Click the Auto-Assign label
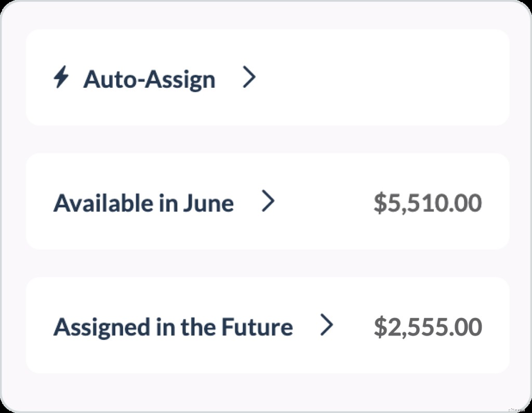 [151, 79]
